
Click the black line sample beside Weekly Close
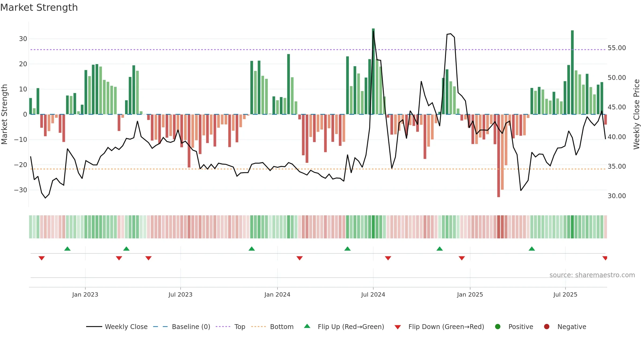pos(94,327)
